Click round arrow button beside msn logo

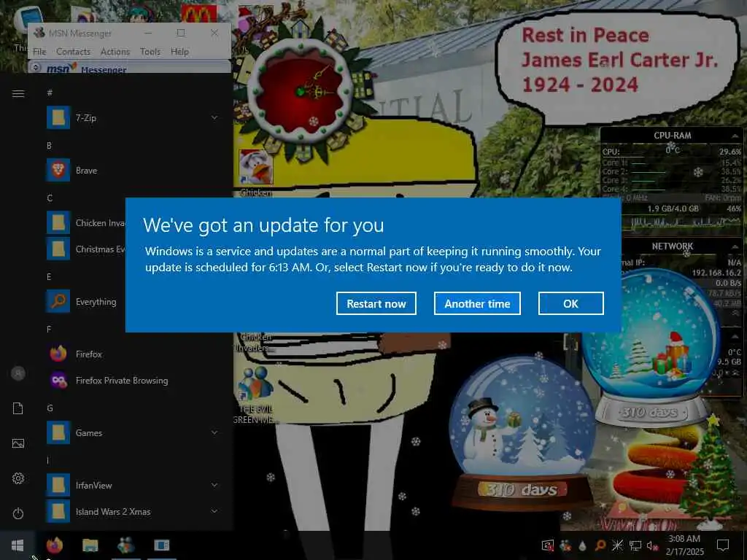(x=36, y=67)
